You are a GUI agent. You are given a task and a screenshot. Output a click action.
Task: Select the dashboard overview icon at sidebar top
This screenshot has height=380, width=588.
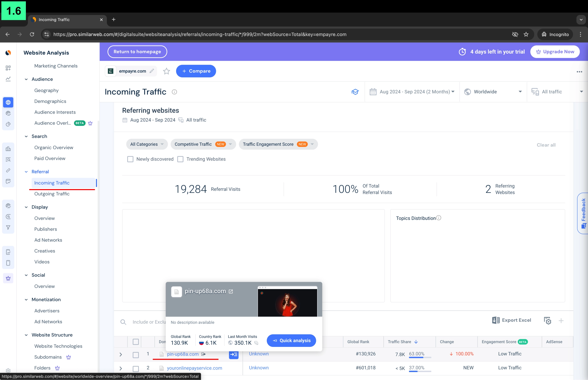8,68
